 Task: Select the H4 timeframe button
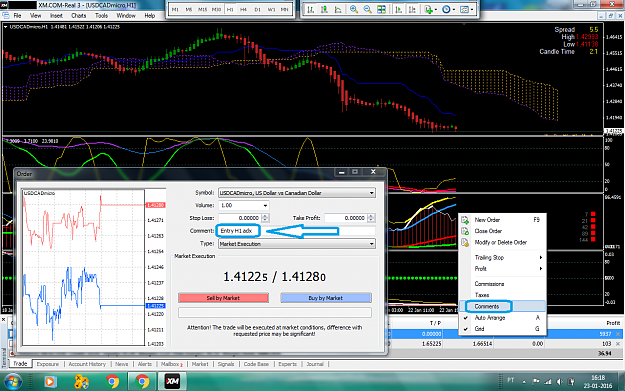tap(244, 10)
